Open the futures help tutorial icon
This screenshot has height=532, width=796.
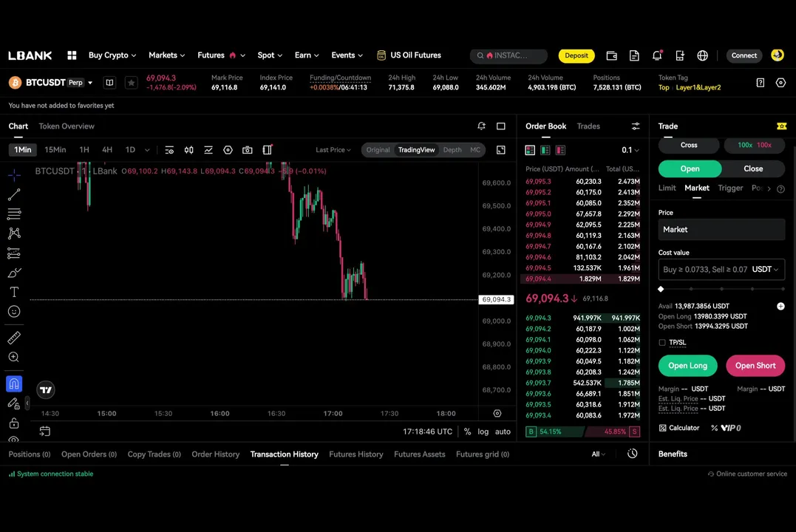[x=760, y=82]
